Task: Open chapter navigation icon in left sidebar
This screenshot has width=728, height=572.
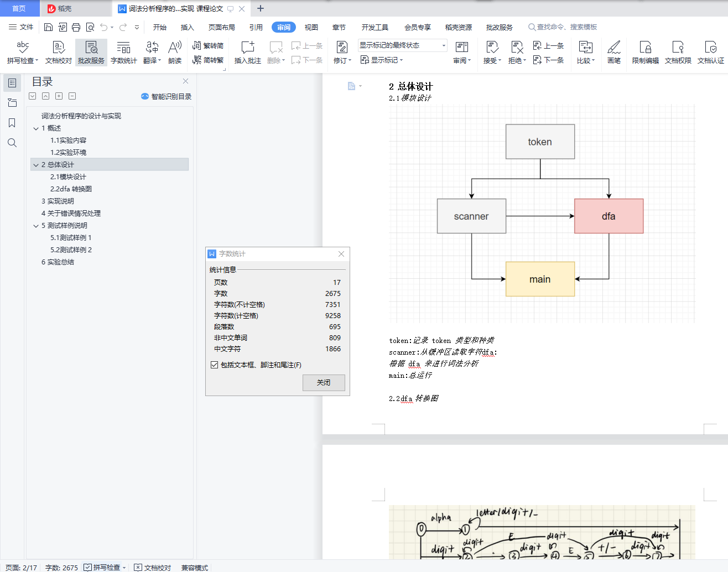Action: 12,103
